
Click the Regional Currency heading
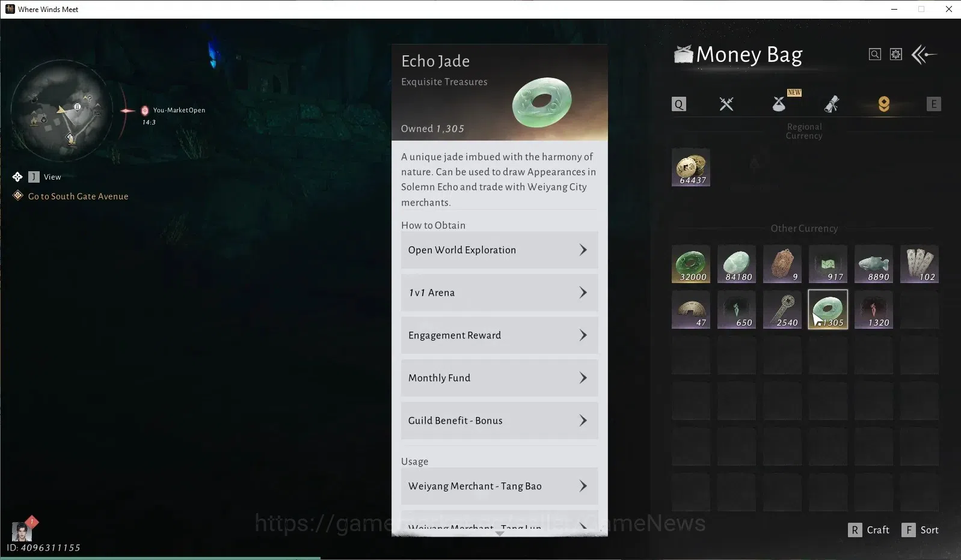804,131
